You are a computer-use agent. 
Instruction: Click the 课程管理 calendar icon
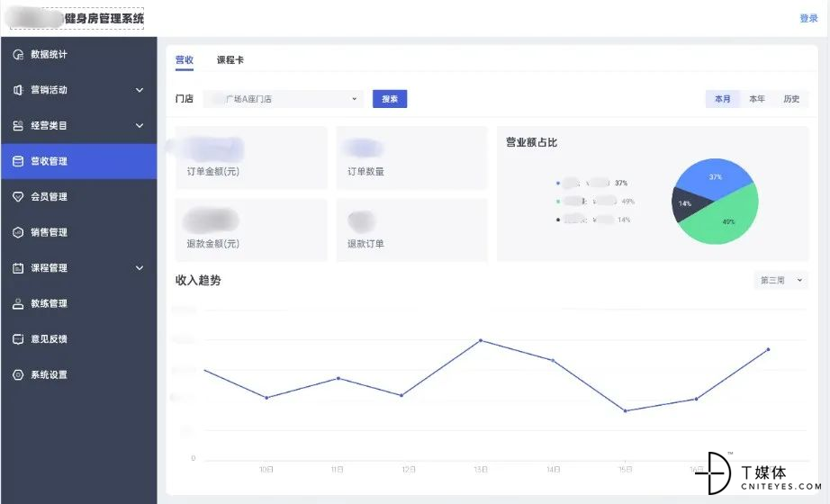point(18,268)
